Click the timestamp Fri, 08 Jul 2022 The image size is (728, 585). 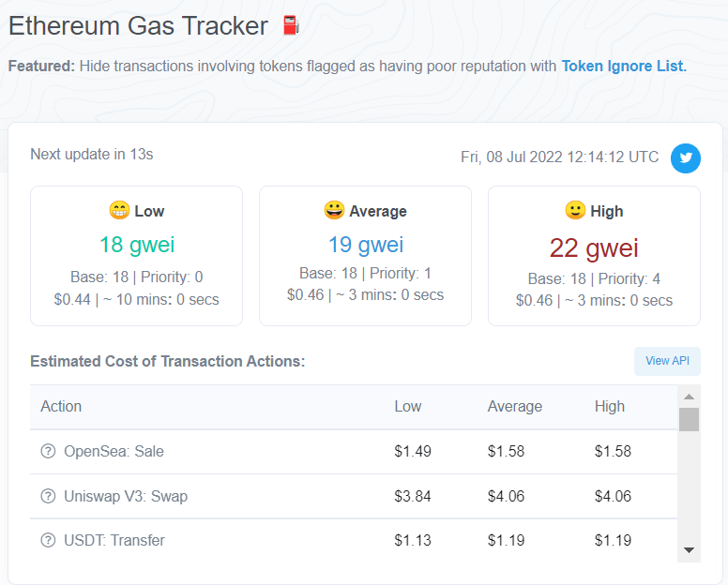(559, 157)
